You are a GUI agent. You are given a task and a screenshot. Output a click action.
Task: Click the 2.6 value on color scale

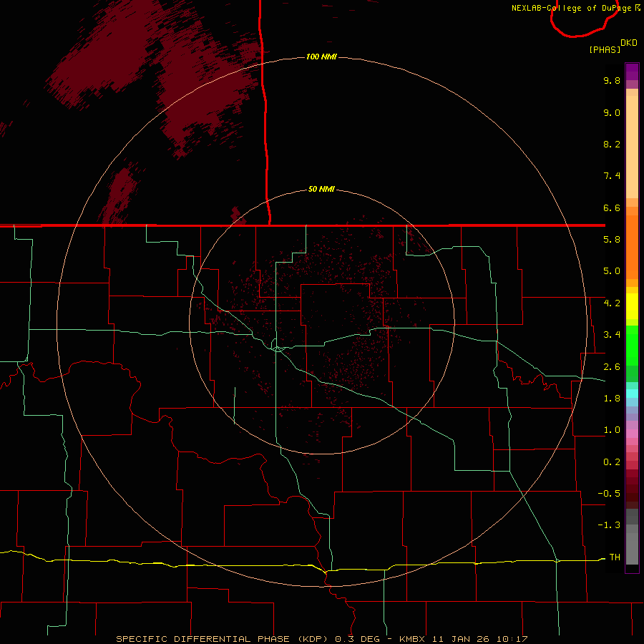pyautogui.click(x=612, y=367)
